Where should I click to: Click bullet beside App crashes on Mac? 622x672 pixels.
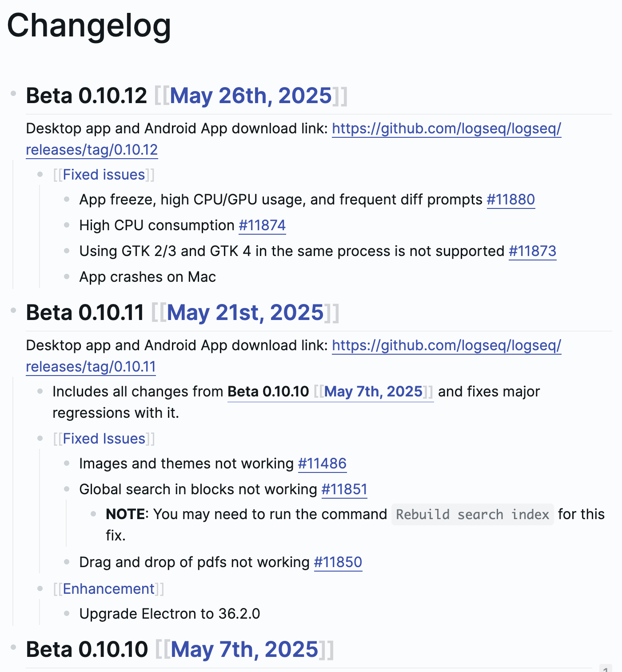(67, 276)
